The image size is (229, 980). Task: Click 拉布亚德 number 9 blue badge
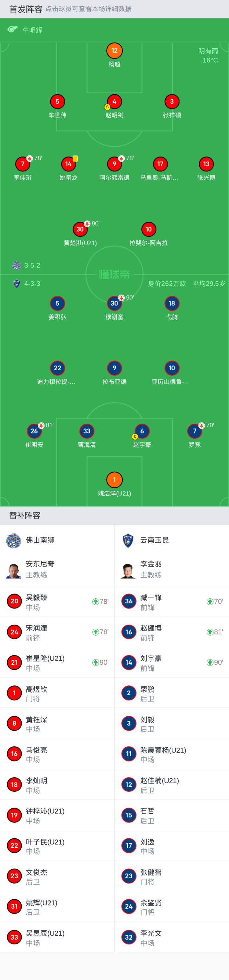[x=114, y=368]
